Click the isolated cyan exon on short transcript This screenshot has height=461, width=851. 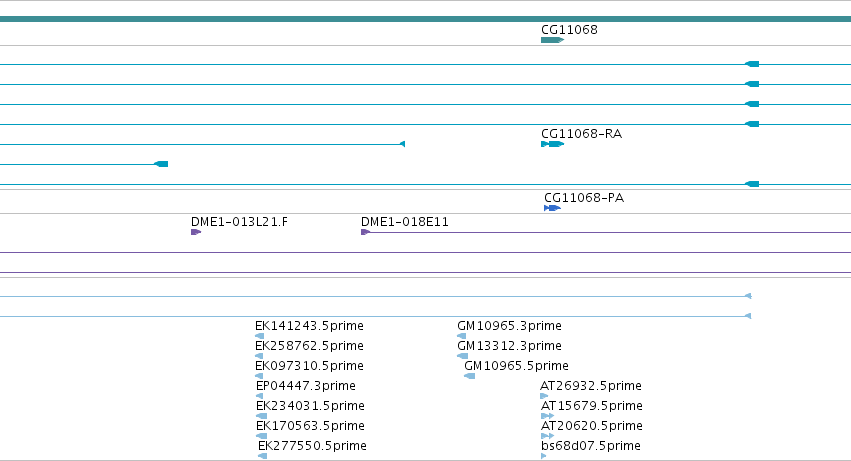[x=161, y=164]
